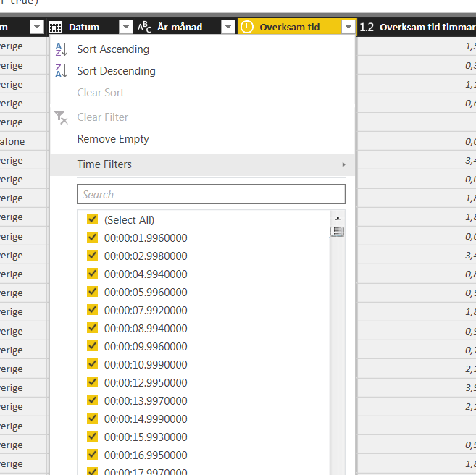This screenshot has height=475, width=476.
Task: Select the Overksam tid timmar column header
Action: 427,28
